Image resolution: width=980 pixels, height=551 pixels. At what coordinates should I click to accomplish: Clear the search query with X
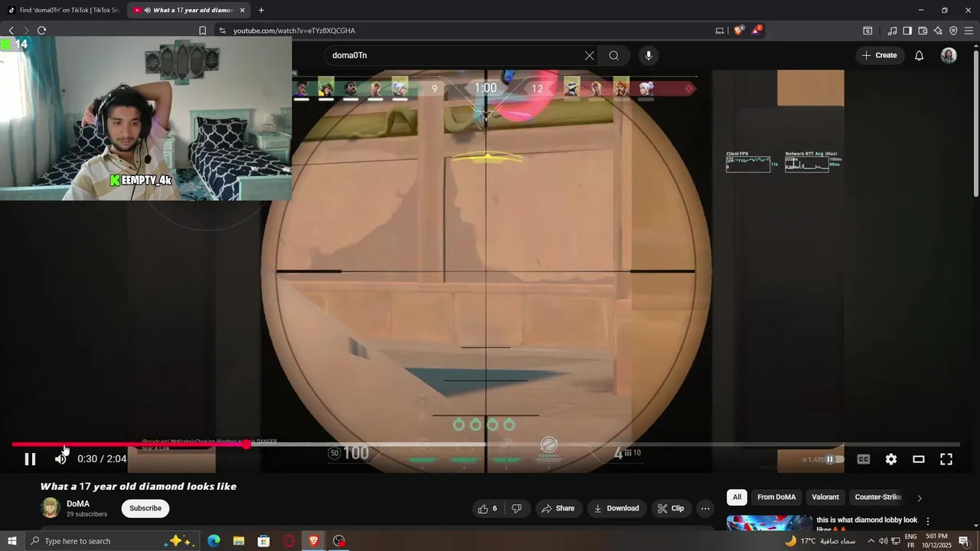590,55
